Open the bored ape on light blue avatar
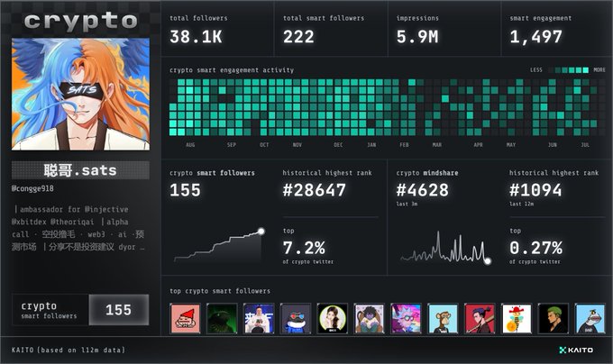613x364 pixels. (443, 319)
